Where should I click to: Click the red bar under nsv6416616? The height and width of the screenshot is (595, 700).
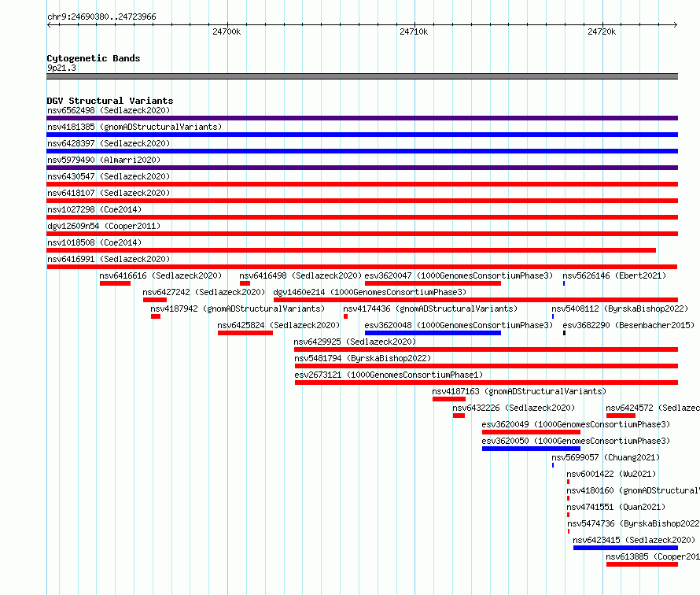pos(115,283)
